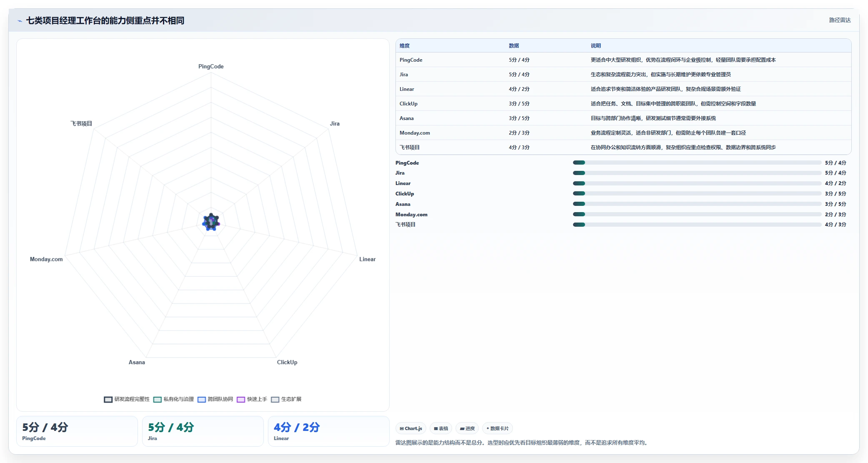Click the 4分 / 3分 score in 飞书项目 table row
This screenshot has height=463, width=868.
[519, 148]
